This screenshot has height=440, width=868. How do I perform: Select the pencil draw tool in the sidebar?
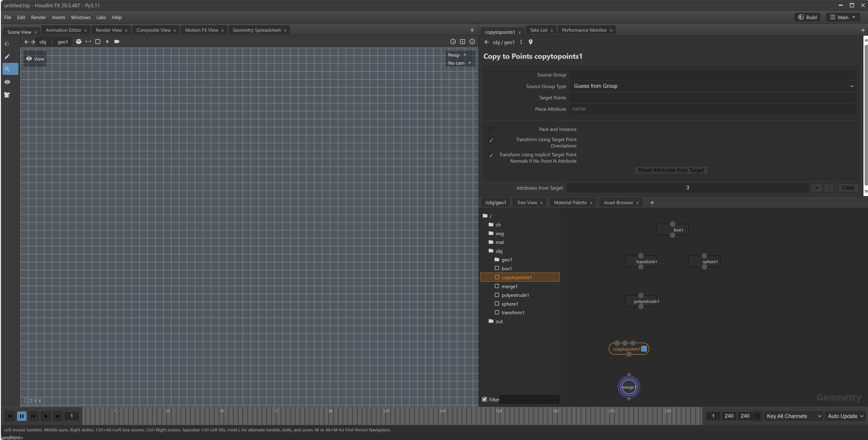[7, 57]
